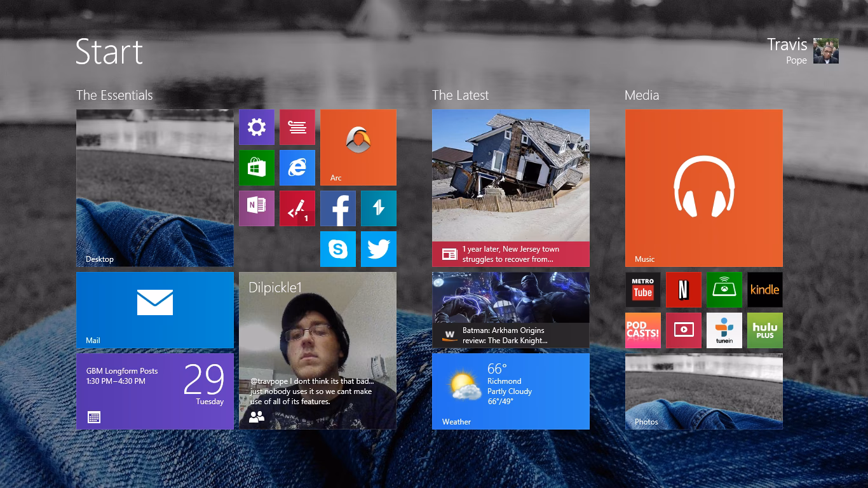Screen dimensions: 868x488
Task: Open the PC Settings gear tile
Action: pos(256,126)
